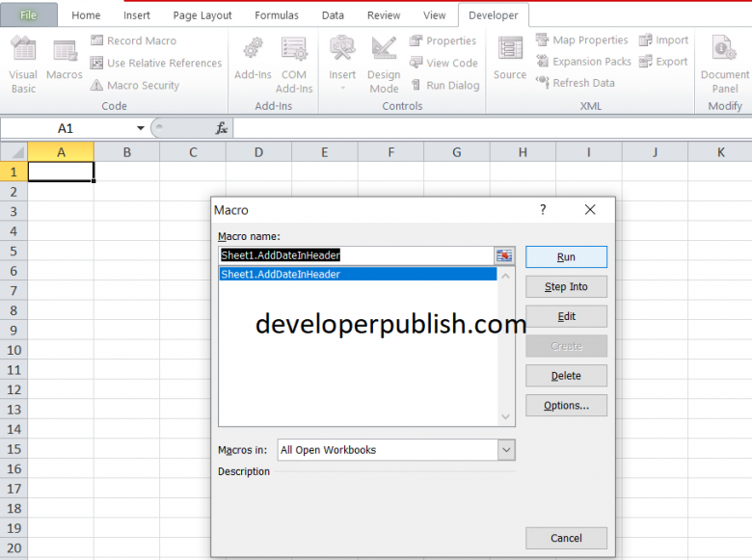Click the Insert Function fx icon

[221, 128]
